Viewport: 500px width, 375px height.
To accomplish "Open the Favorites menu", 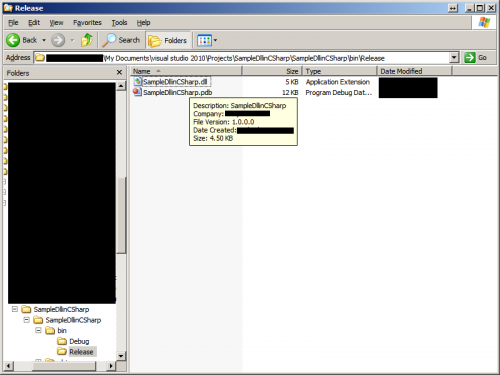I will pyautogui.click(x=87, y=22).
